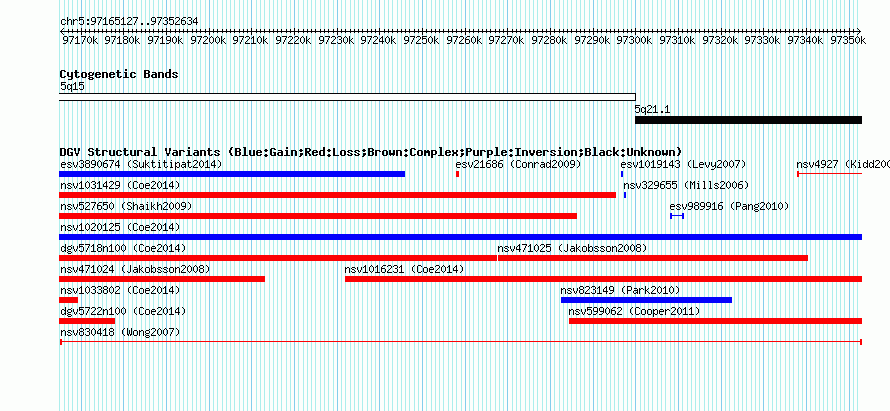Click the nsv4927 variant label
This screenshot has height=411, width=890.
[843, 165]
